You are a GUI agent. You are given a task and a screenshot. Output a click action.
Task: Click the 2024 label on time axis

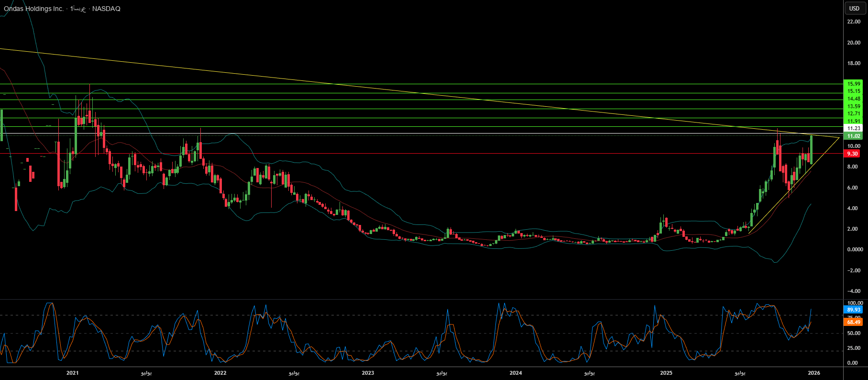516,373
